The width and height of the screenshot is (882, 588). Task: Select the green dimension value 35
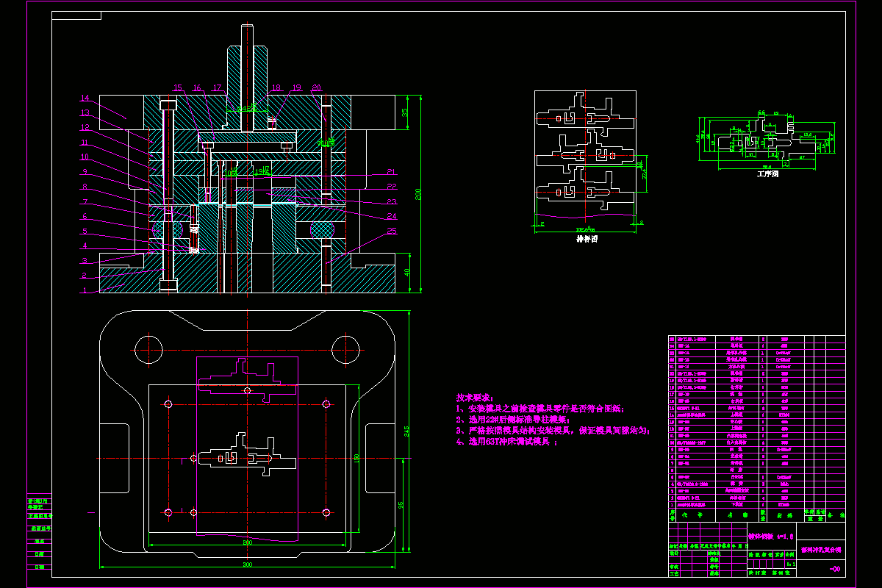[404, 112]
